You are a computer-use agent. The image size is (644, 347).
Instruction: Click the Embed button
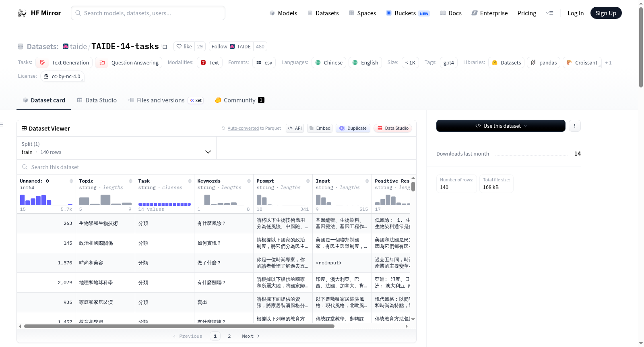320,128
